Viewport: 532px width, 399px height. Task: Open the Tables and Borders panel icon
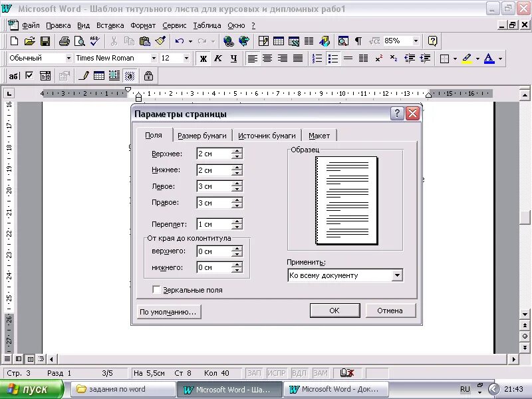coord(263,41)
